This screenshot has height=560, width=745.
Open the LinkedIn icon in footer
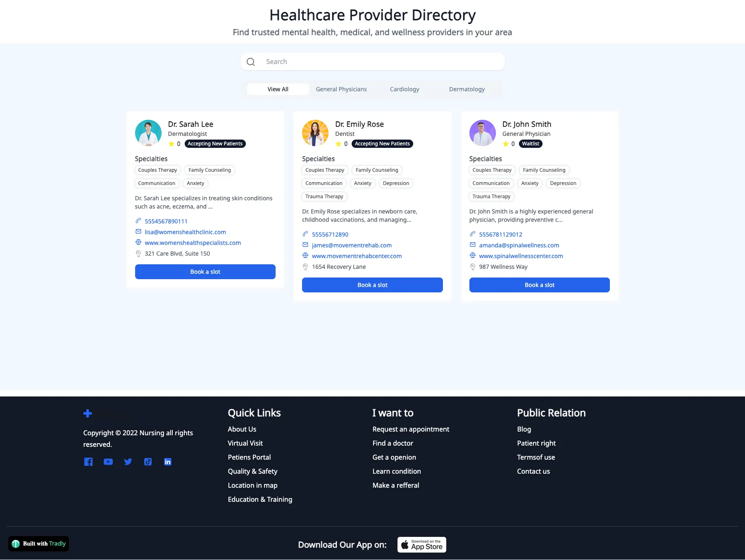[x=168, y=462]
